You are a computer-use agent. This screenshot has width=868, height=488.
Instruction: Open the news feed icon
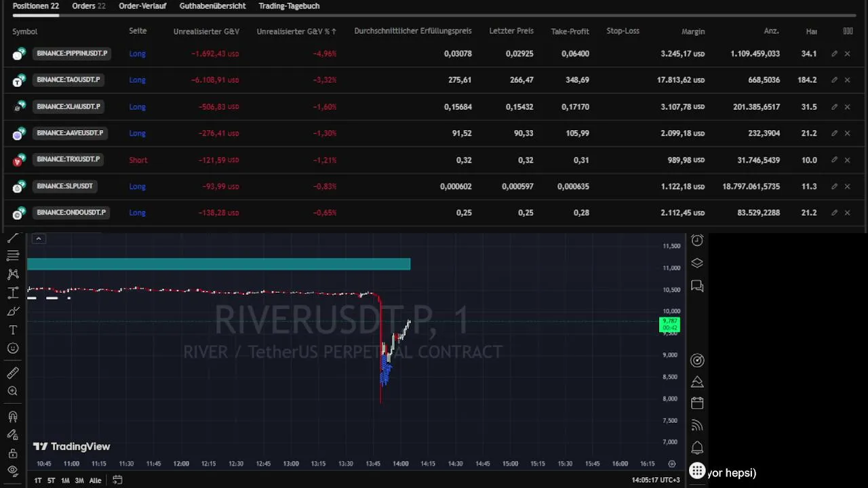tap(697, 426)
